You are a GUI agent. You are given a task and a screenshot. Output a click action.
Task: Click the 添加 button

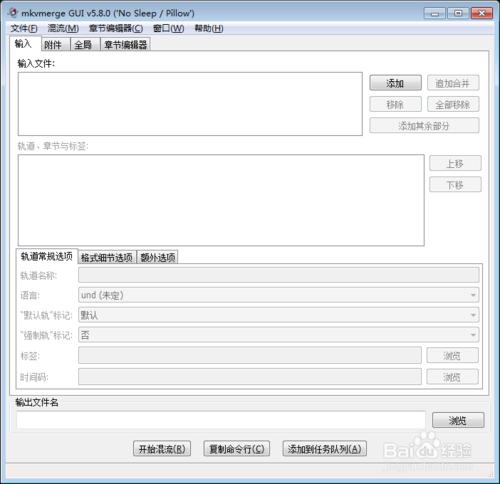395,83
